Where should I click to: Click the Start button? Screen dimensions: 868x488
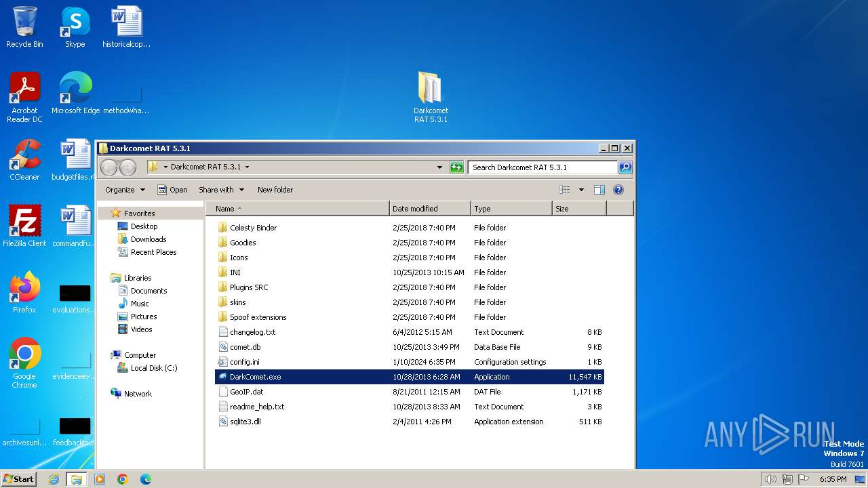(19, 479)
